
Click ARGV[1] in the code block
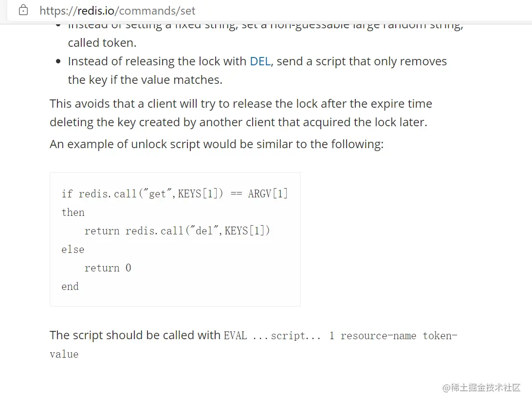pyautogui.click(x=268, y=194)
